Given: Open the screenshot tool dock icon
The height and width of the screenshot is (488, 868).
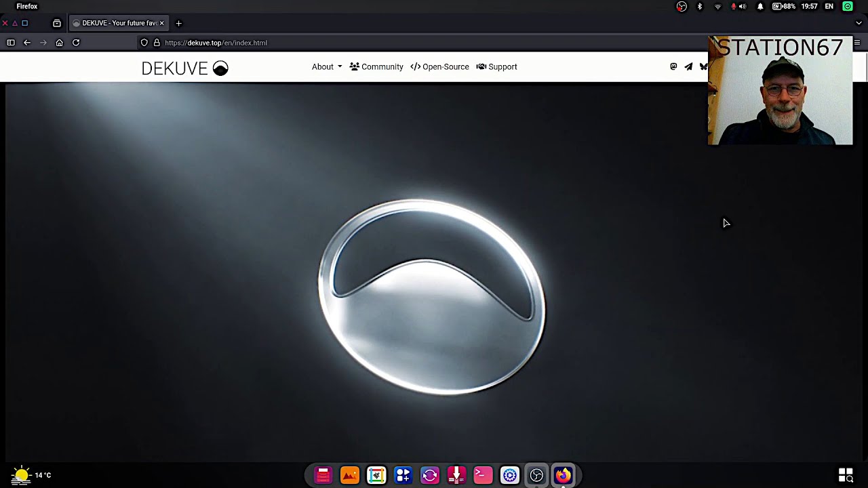Looking at the screenshot, I should [x=376, y=475].
